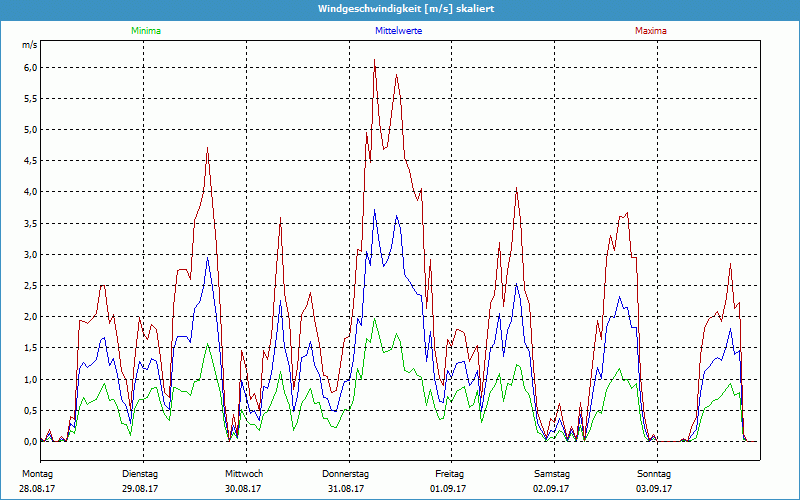This screenshot has height=500, width=800.
Task: Select the blue 'Mittelwerte' legend label
Action: [398, 31]
